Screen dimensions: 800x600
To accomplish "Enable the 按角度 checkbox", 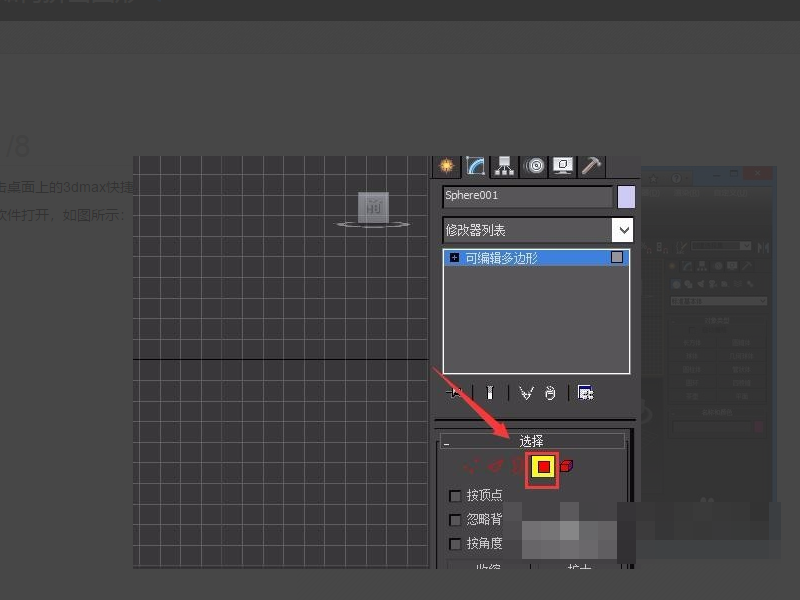I will 455,544.
